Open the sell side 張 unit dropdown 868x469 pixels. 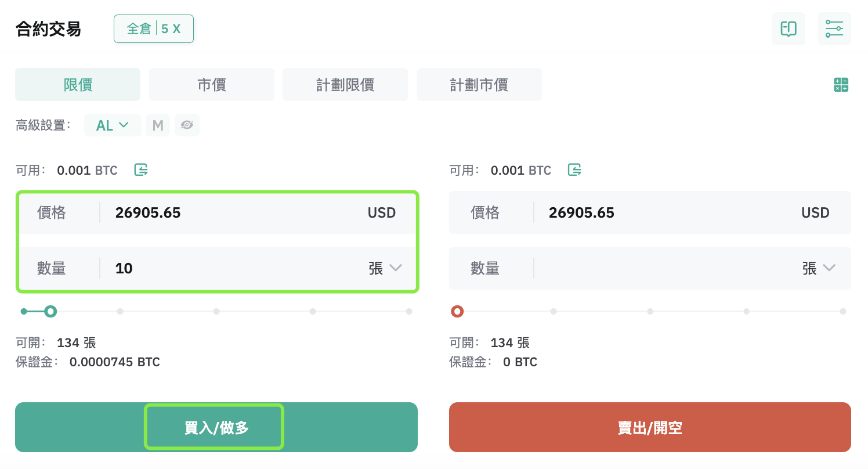coord(819,268)
